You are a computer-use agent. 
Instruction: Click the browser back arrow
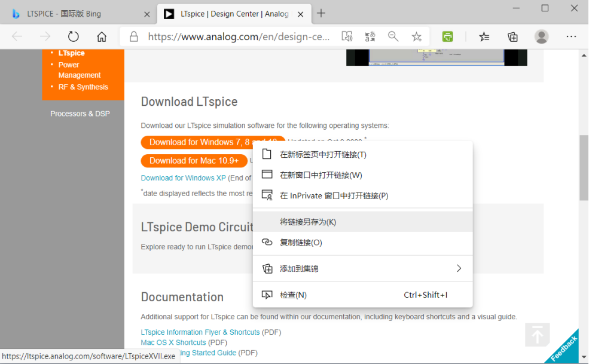[17, 36]
